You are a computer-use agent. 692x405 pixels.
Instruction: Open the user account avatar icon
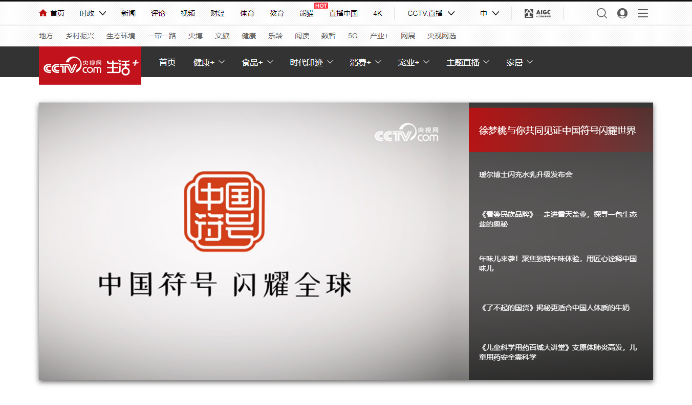[622, 13]
